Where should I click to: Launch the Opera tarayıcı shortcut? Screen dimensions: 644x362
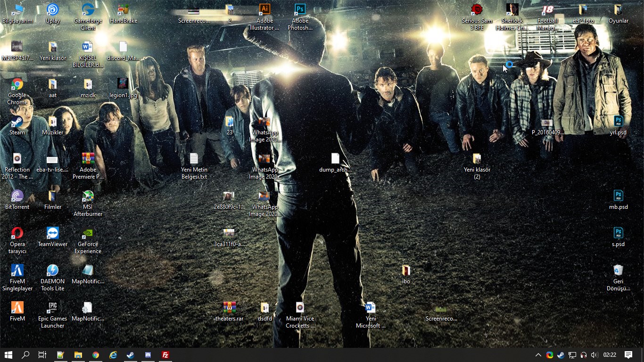[17, 240]
